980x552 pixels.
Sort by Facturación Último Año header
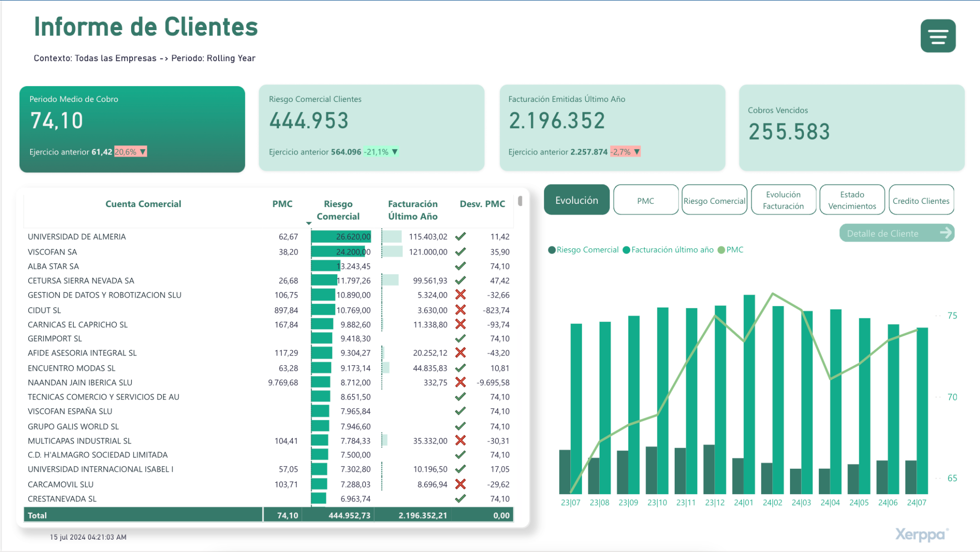pos(412,210)
